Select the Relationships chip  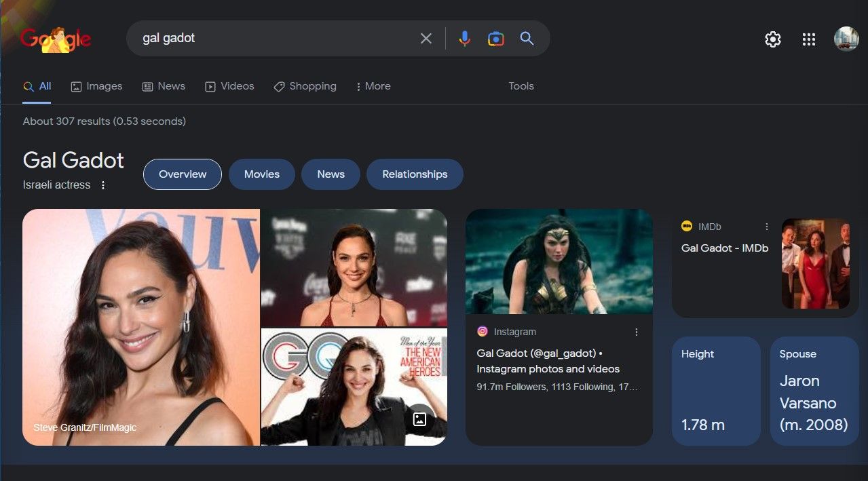415,174
